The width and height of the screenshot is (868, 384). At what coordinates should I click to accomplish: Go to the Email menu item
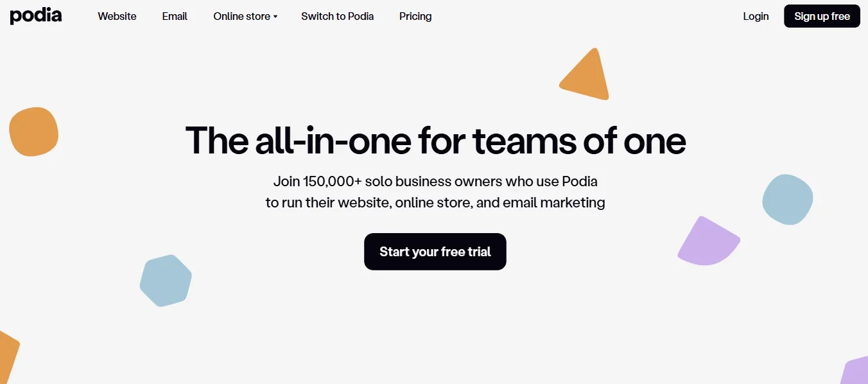point(175,16)
